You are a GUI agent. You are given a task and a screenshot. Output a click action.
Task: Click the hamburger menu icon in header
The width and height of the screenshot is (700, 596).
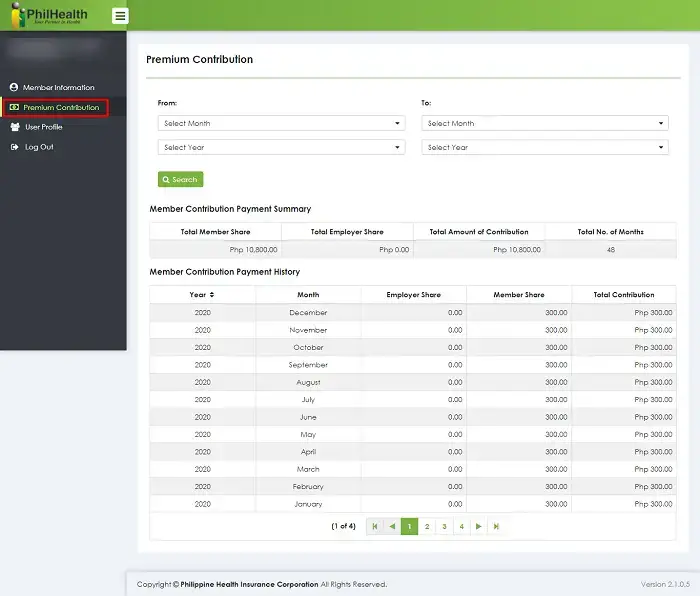pyautogui.click(x=120, y=15)
